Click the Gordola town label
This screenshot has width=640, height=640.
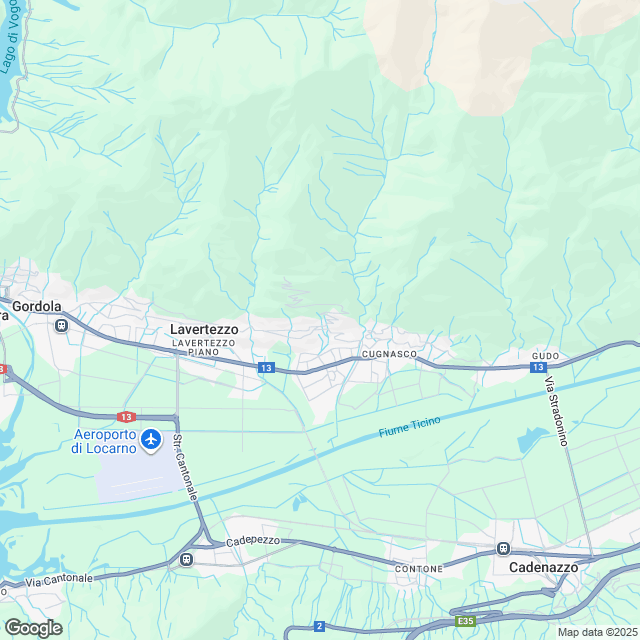pyautogui.click(x=37, y=306)
